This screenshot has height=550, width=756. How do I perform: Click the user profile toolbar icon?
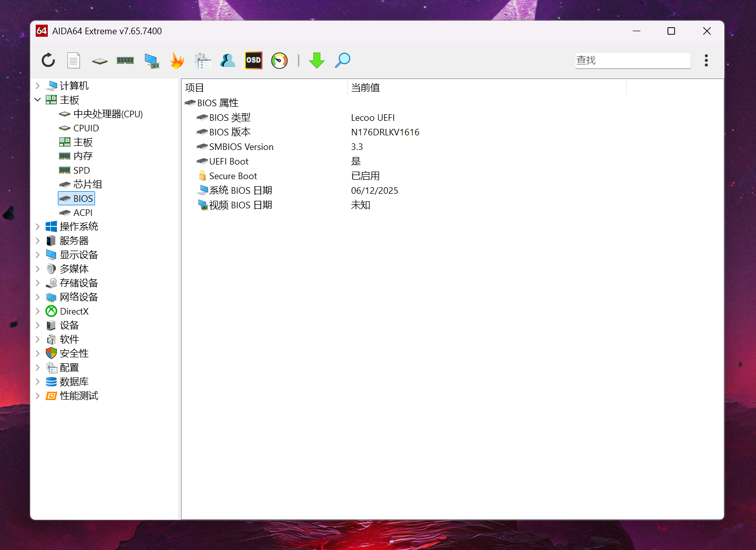[228, 60]
